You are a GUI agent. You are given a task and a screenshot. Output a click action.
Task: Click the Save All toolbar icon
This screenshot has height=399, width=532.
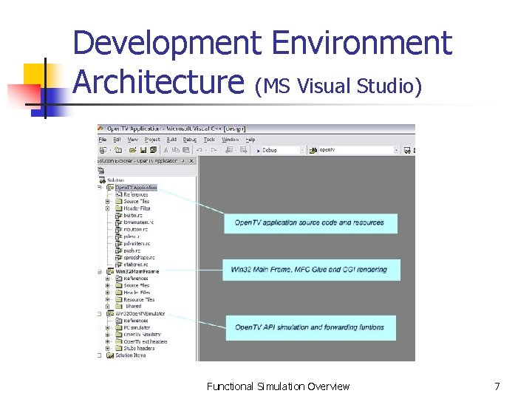click(x=154, y=150)
